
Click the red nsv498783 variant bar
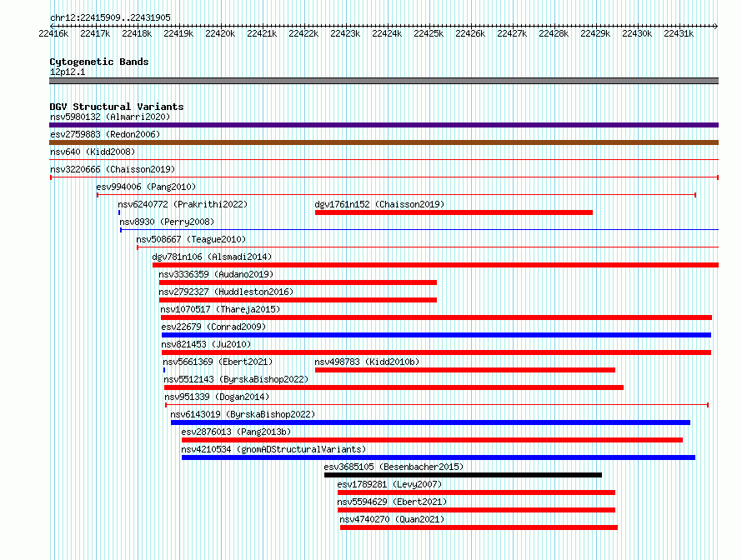(465, 370)
